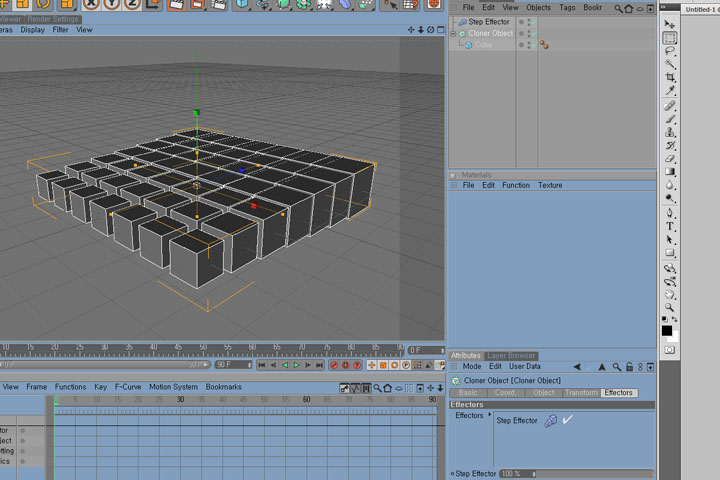The image size is (720, 480).
Task: Lock the Z axis in the toolbar
Action: click(132, 4)
